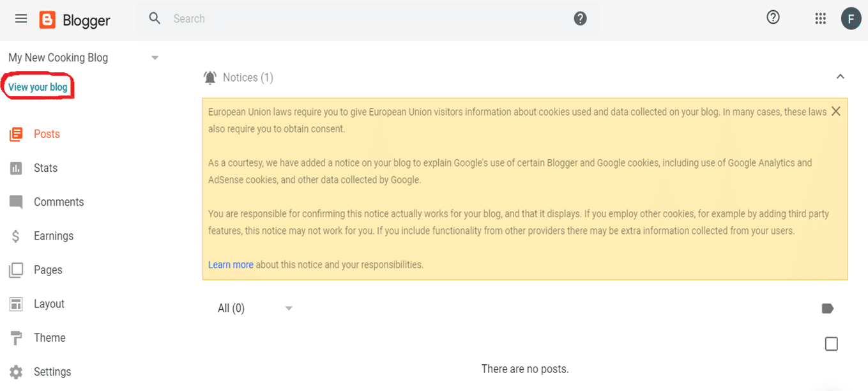Click the Notices bell icon
This screenshot has width=868, height=391.
tap(209, 78)
